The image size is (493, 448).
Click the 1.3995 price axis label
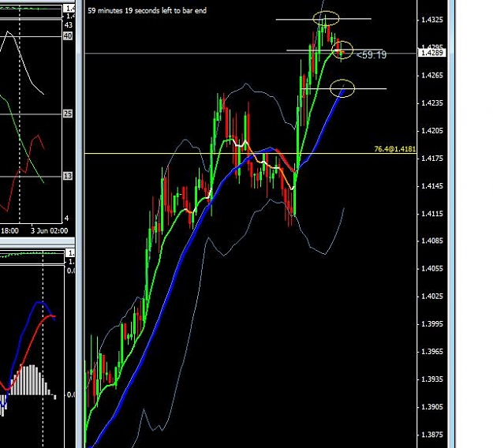(432, 324)
